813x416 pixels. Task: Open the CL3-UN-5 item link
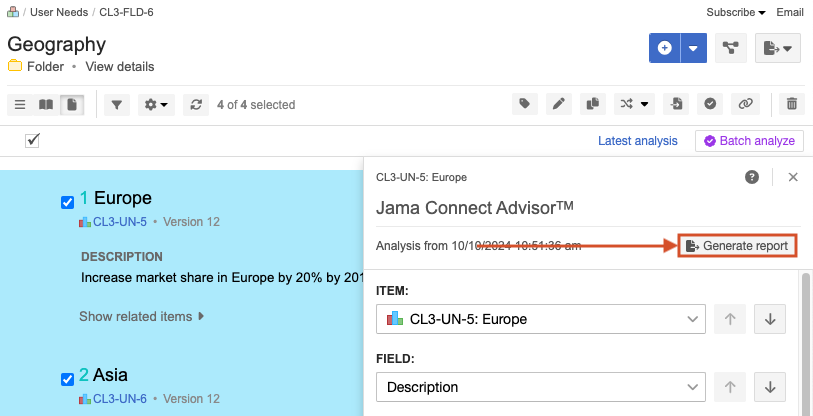pyautogui.click(x=120, y=222)
